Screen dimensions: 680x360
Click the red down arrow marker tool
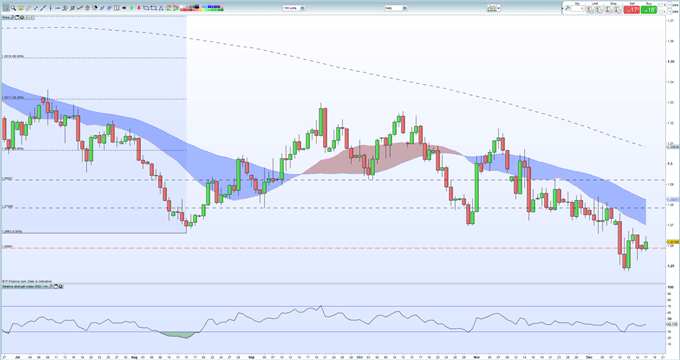[139, 8]
